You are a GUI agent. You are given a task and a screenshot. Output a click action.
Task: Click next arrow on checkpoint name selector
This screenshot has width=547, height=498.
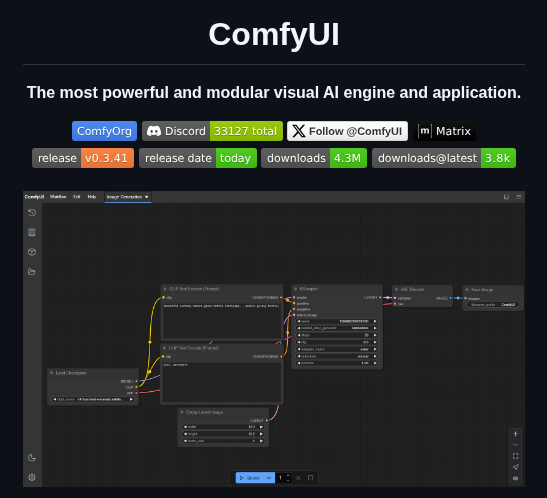pos(131,399)
